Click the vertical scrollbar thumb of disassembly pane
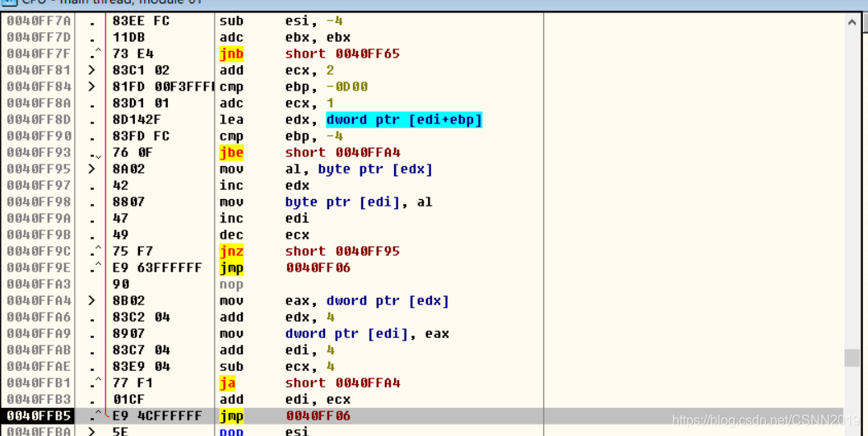Screen dimensions: 868x436 click(x=852, y=358)
